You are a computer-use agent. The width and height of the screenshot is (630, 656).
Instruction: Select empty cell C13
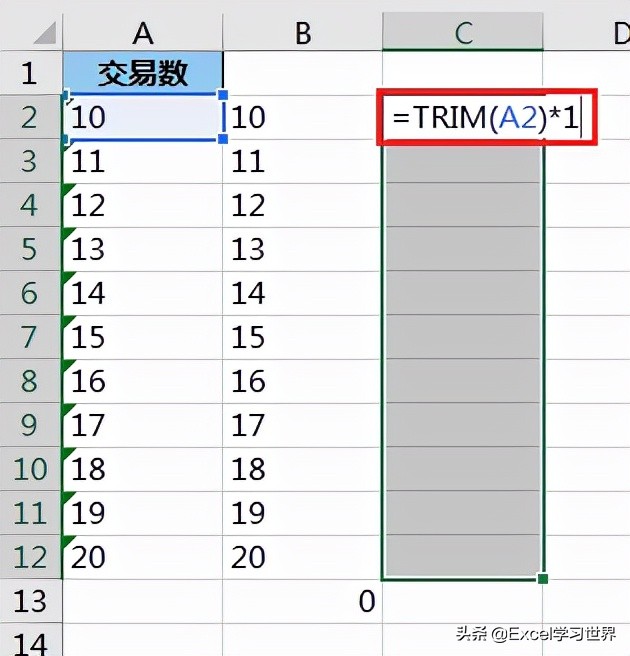(x=463, y=602)
